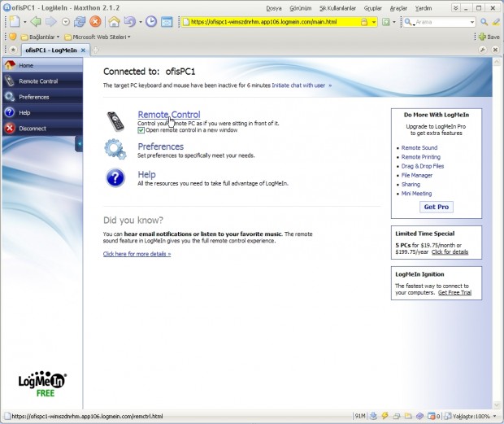Open the Görünüm menu
The height and width of the screenshot is (424, 504).
301,8
